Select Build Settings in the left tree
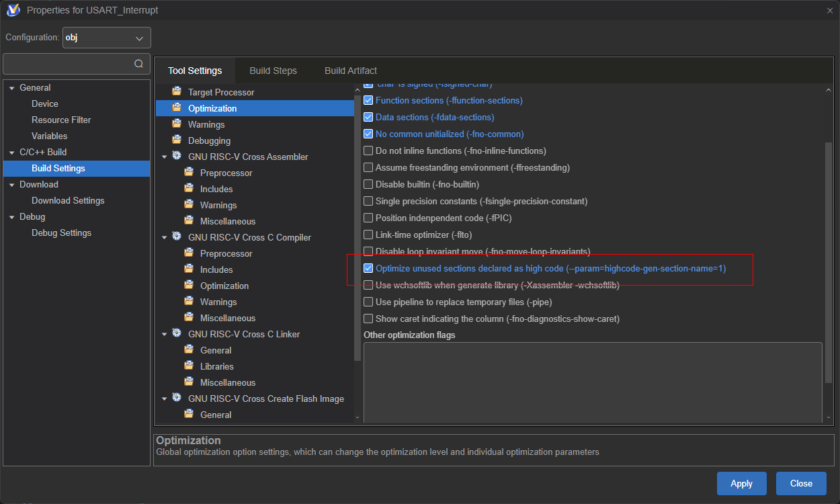The image size is (840, 504). 77,168
